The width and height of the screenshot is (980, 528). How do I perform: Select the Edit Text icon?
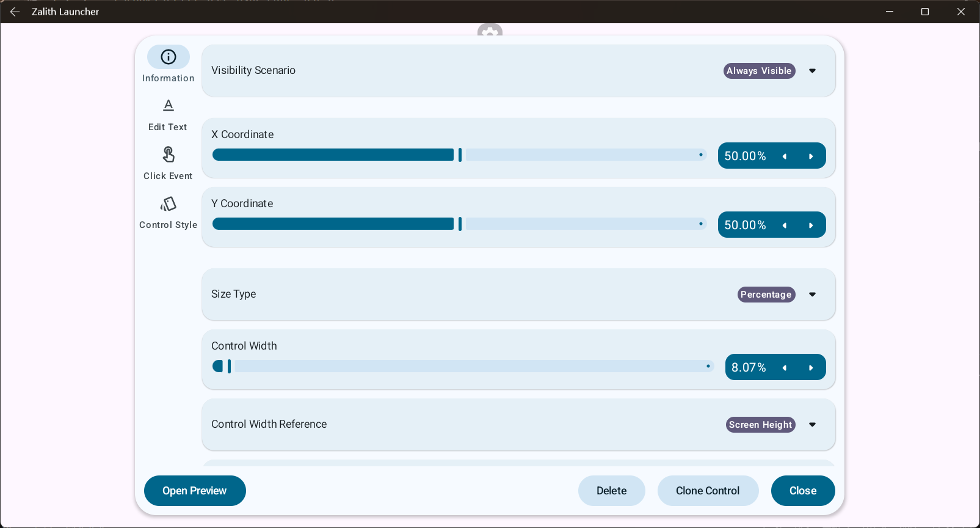(x=169, y=106)
